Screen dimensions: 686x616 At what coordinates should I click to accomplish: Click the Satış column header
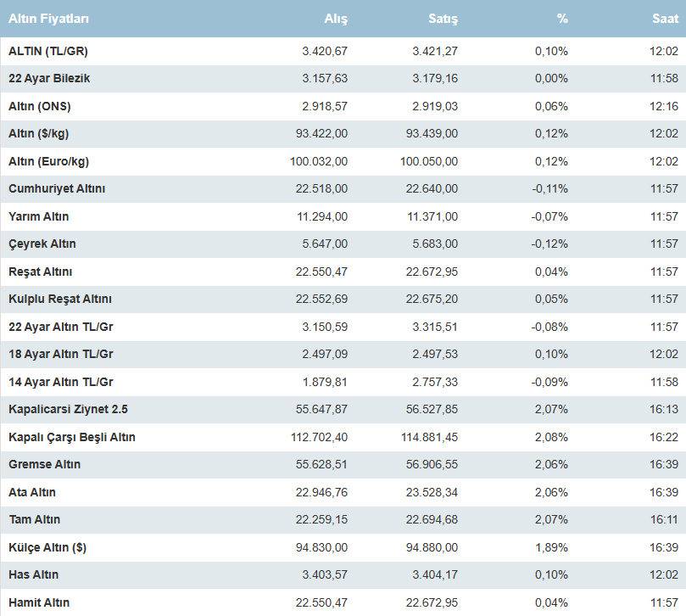[x=443, y=19]
